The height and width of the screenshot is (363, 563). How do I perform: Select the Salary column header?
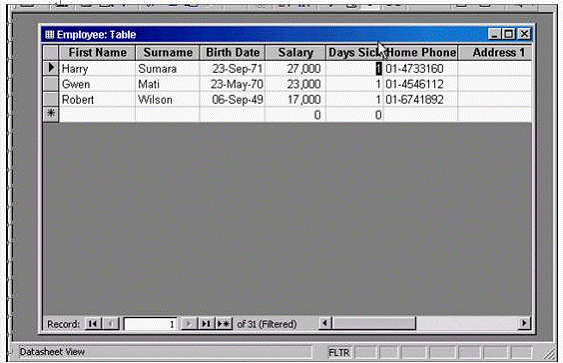(296, 53)
